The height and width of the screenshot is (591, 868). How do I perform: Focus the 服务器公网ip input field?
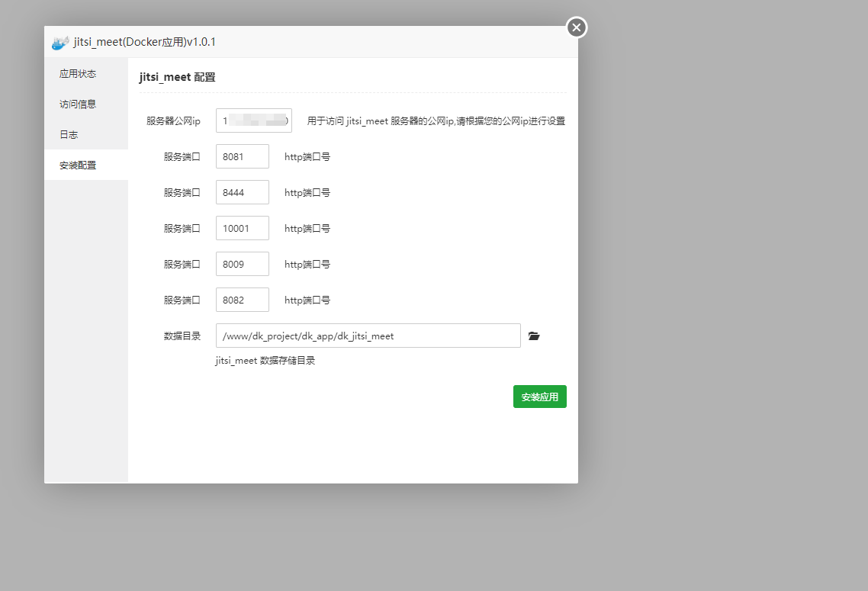[x=254, y=120]
